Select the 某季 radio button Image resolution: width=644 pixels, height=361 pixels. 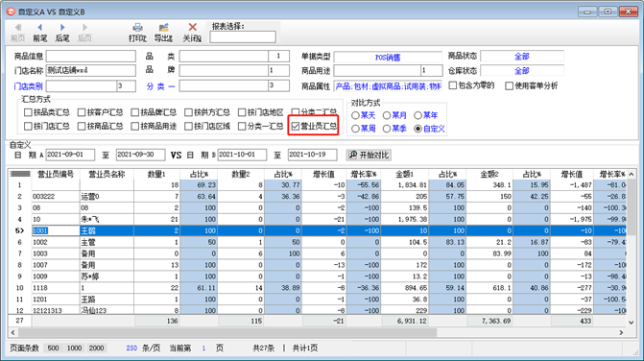(x=387, y=129)
